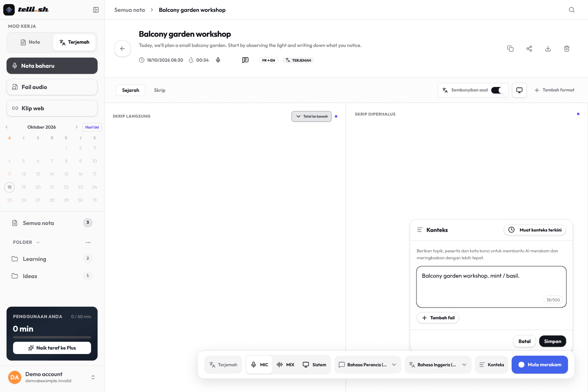Screen dimensions: 588x392
Task: Open the search magnifier icon
Action: click(x=572, y=10)
